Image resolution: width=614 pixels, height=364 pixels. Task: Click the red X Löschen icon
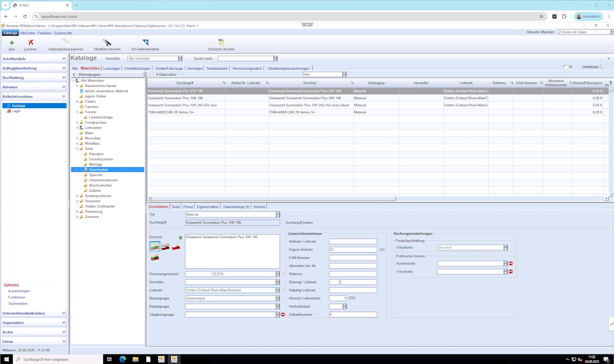click(x=31, y=43)
